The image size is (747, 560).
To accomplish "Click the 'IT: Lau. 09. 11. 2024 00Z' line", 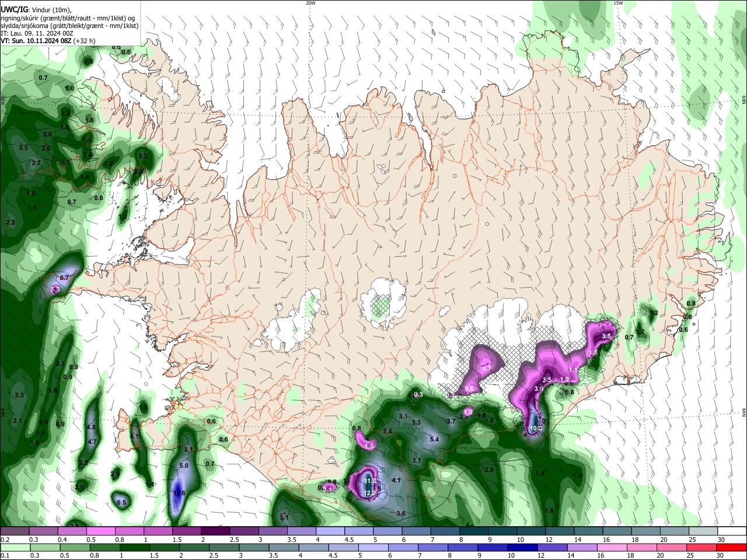I will click(37, 33).
